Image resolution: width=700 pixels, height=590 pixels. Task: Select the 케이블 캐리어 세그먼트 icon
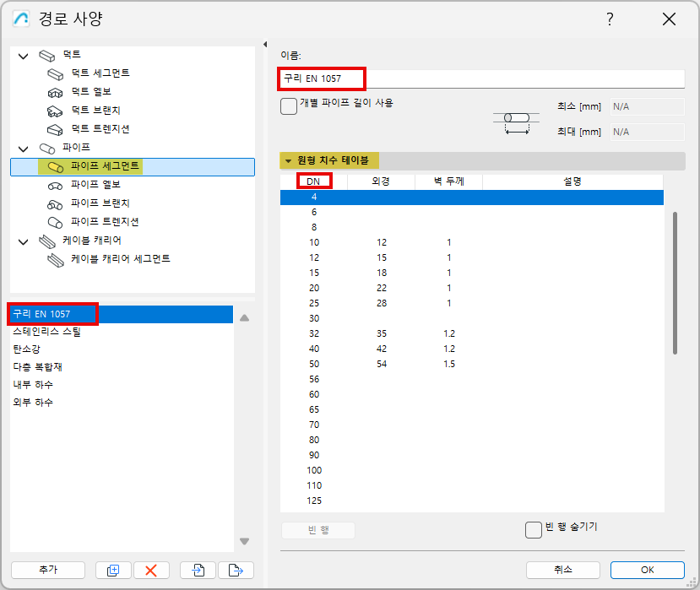coord(56,260)
